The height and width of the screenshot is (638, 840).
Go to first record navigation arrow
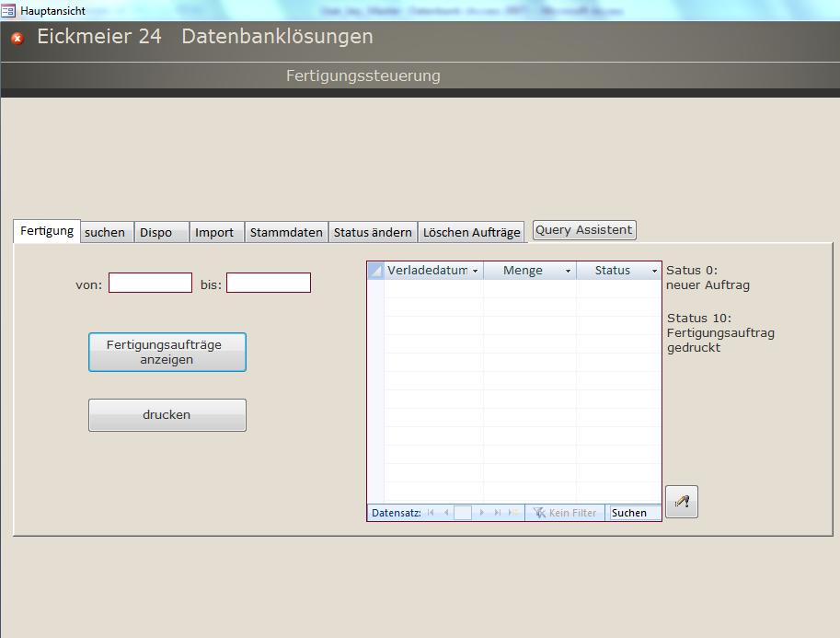pos(431,513)
